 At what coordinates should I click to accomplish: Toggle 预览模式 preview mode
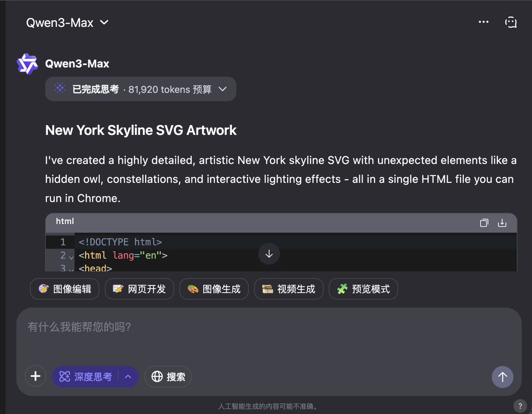point(363,289)
